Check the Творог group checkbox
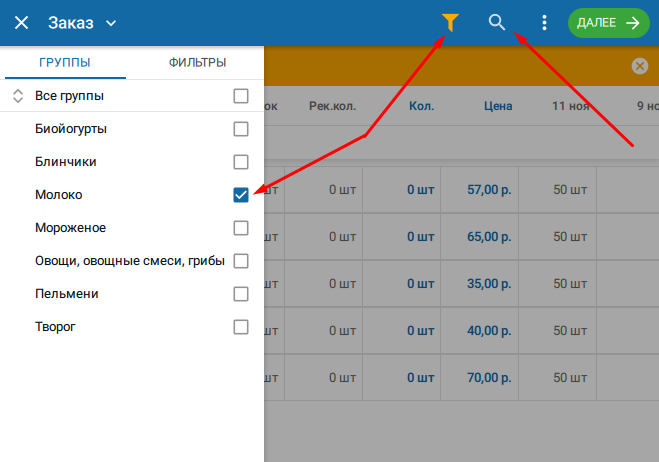Viewport: 659px width, 462px height. point(240,327)
